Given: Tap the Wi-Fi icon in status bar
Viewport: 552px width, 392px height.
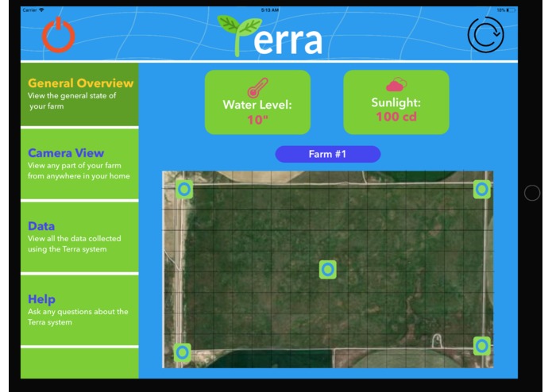Looking at the screenshot, I should [41, 10].
